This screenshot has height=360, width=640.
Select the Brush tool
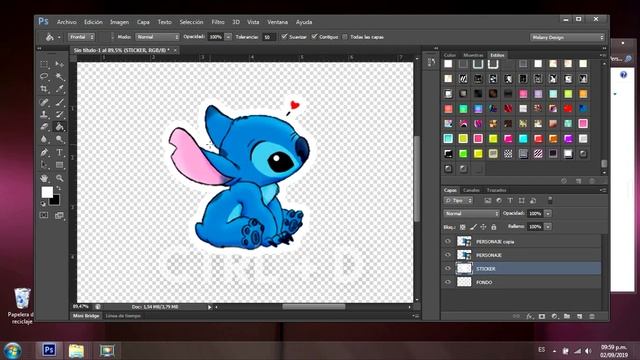tap(60, 102)
